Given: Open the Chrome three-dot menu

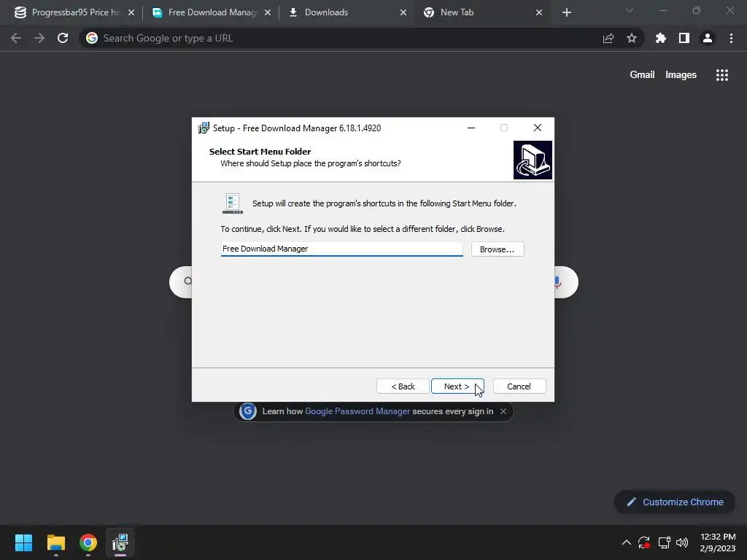Looking at the screenshot, I should tap(731, 38).
